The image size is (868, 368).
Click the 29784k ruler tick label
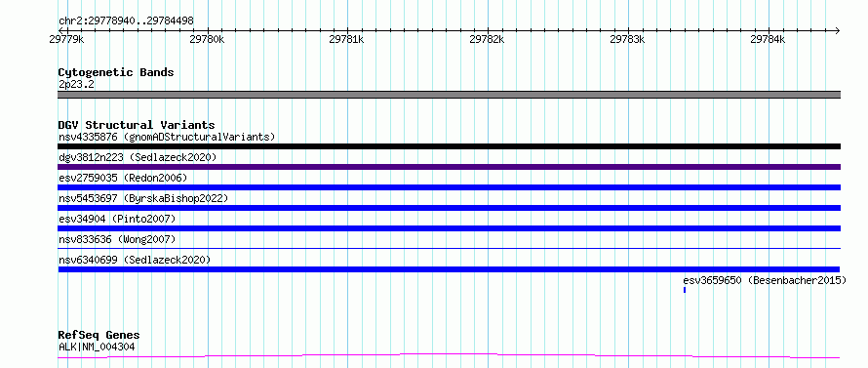coord(768,39)
